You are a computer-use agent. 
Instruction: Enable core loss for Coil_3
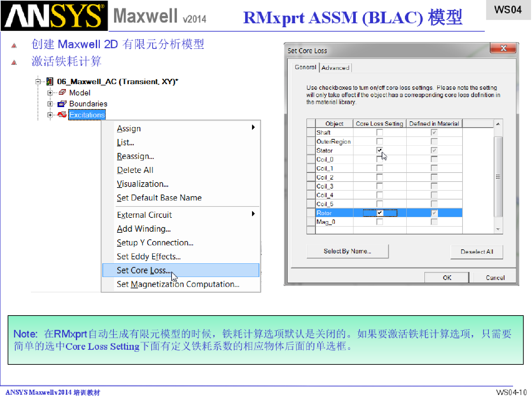coord(379,186)
